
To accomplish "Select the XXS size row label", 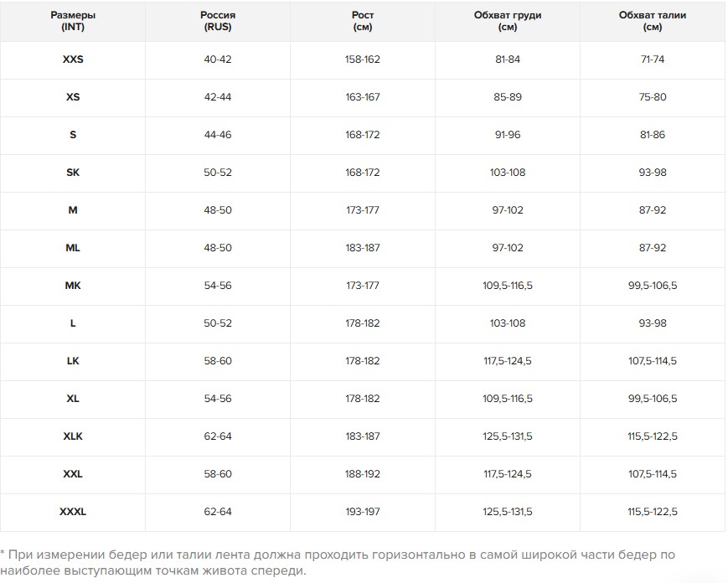I will pyautogui.click(x=73, y=59).
